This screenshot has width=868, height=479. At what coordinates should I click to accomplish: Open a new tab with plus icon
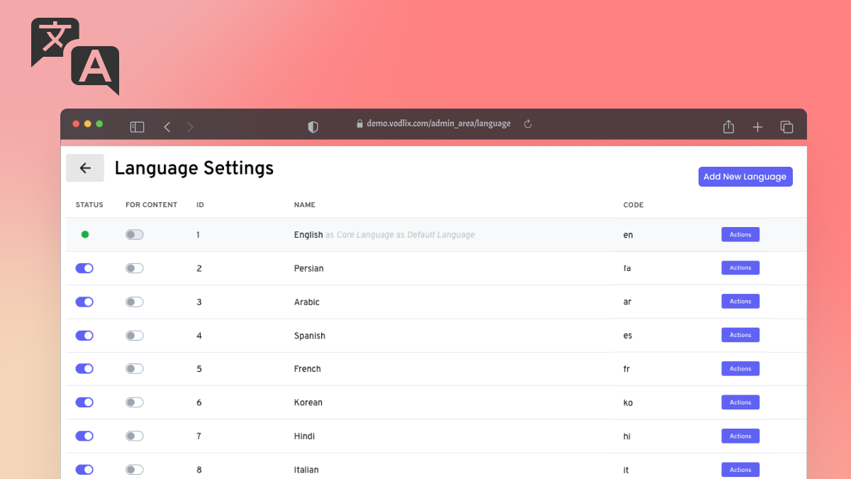[x=757, y=127]
